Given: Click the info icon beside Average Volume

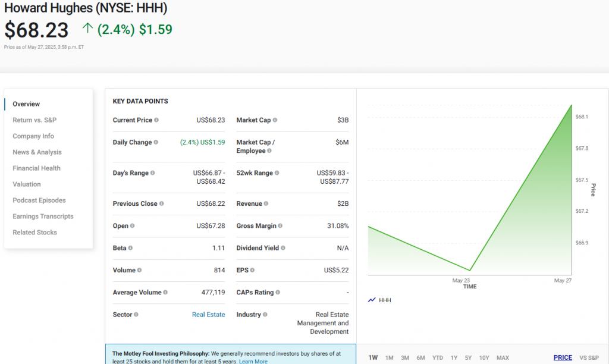Looking at the screenshot, I should 165,292.
